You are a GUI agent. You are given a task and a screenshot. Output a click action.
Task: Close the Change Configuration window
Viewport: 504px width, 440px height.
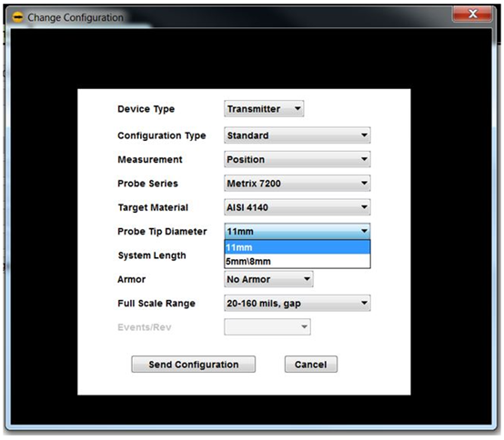(x=472, y=14)
